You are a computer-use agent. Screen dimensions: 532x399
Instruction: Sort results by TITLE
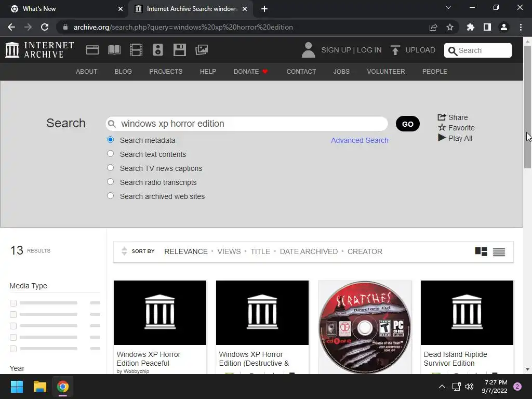coord(260,251)
